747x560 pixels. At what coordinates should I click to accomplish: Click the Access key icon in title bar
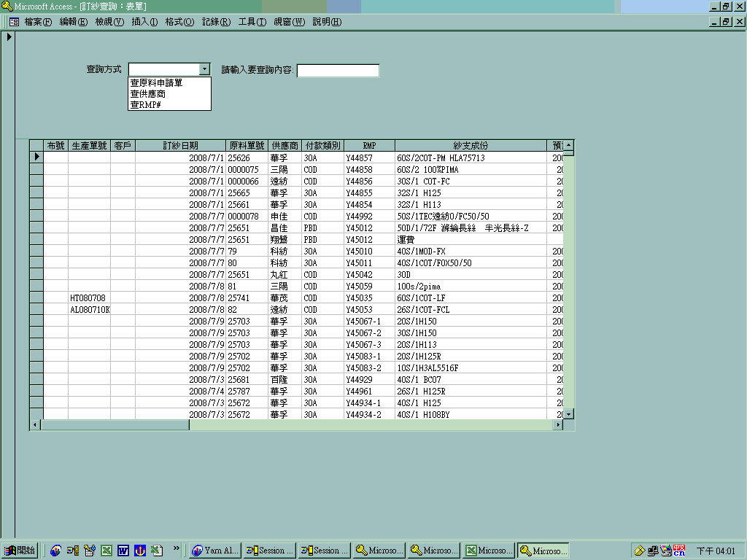(7, 6)
